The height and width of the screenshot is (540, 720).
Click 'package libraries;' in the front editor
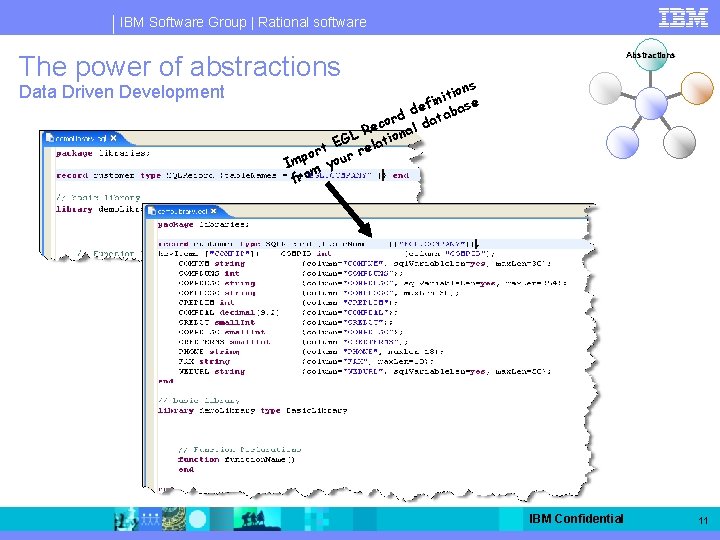pos(203,225)
